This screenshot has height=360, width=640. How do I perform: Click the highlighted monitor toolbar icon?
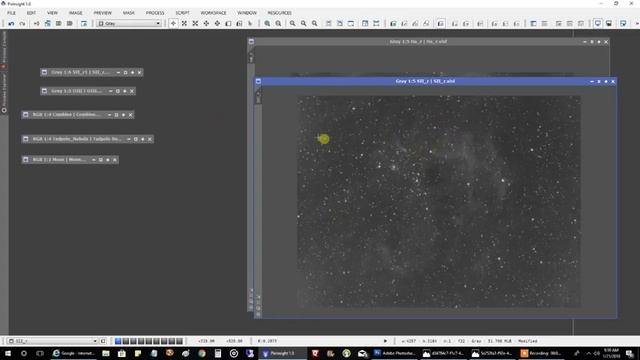click(598, 24)
